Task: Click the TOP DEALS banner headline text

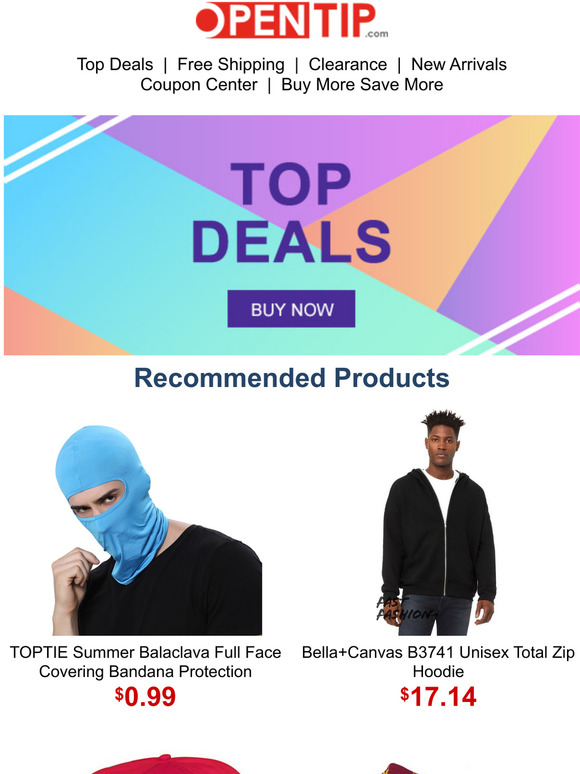Action: coord(291,212)
